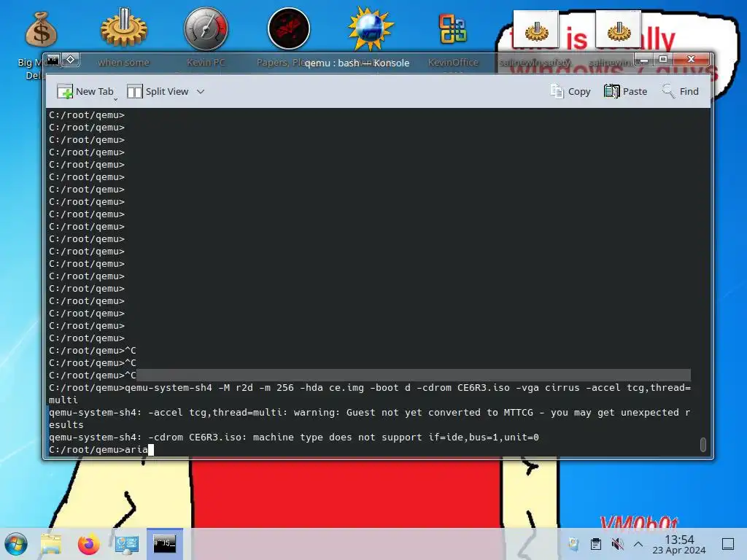Click the Split View button
Screen dimensions: 747x560
click(158, 91)
